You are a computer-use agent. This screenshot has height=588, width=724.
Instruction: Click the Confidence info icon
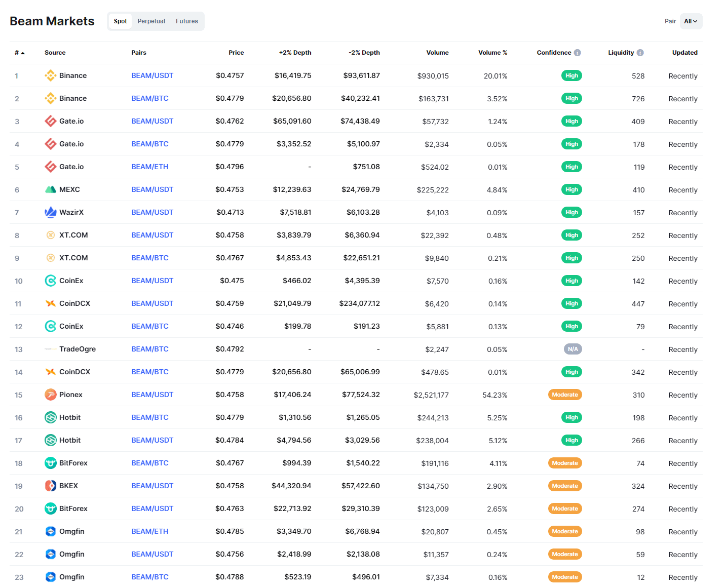578,53
